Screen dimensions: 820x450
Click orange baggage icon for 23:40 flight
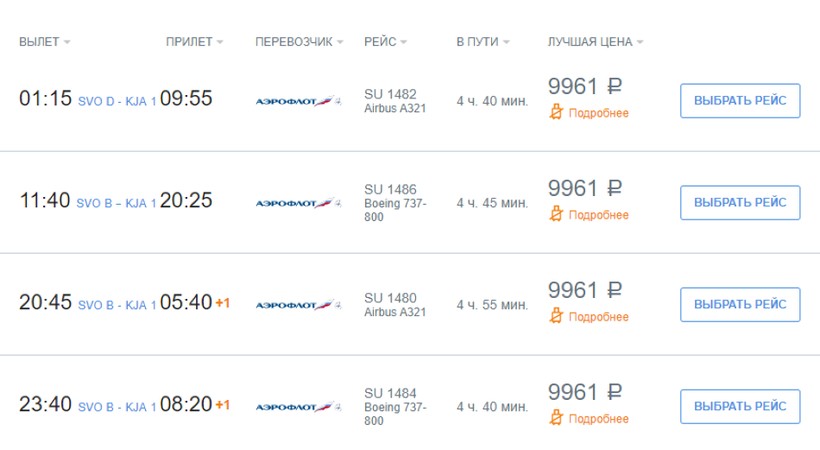click(557, 419)
